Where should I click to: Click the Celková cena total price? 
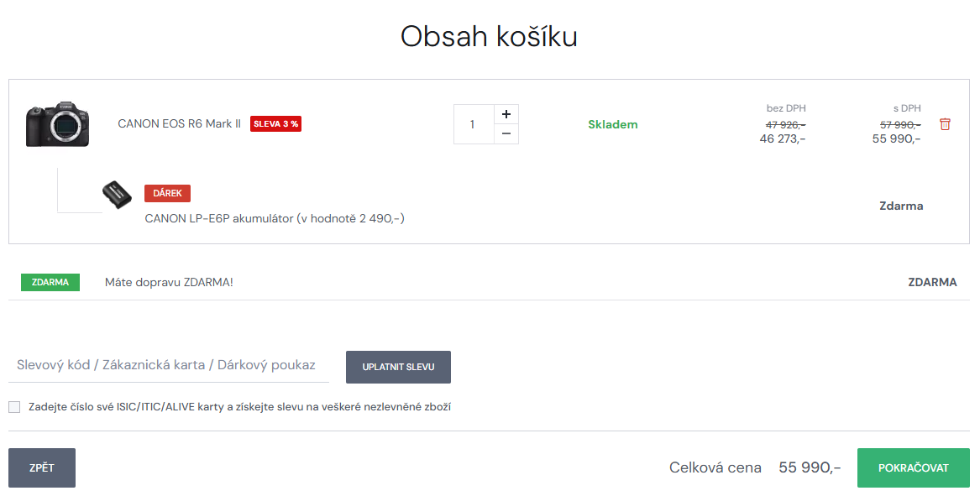point(810,467)
